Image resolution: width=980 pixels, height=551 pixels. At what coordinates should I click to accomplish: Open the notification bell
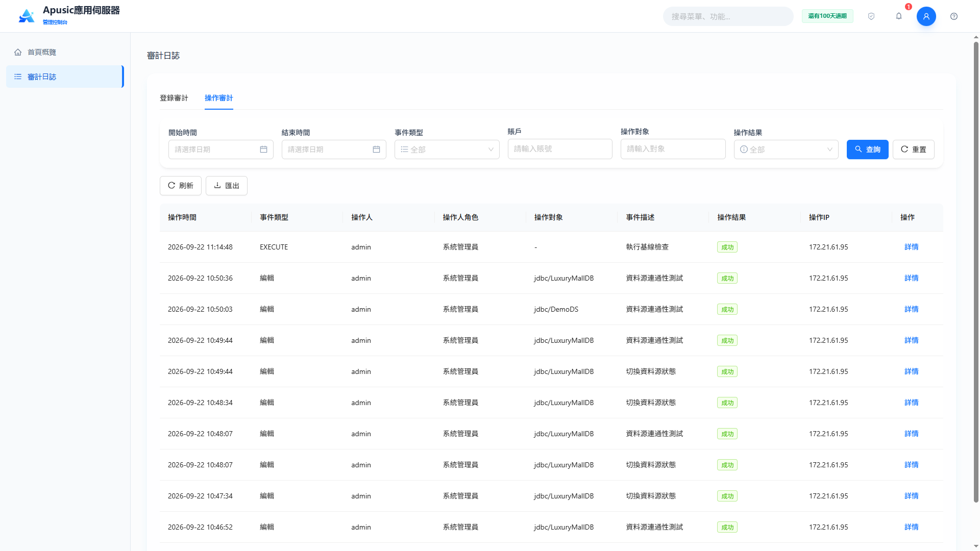pyautogui.click(x=899, y=16)
